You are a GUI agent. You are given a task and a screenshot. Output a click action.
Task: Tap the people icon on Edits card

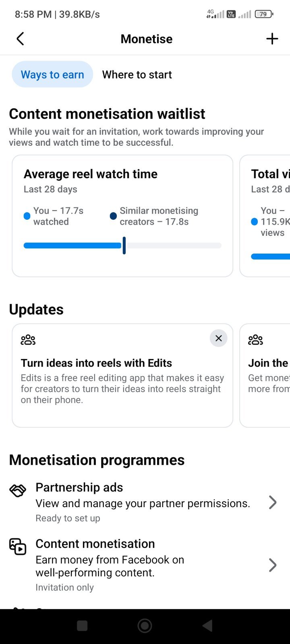pyautogui.click(x=28, y=340)
